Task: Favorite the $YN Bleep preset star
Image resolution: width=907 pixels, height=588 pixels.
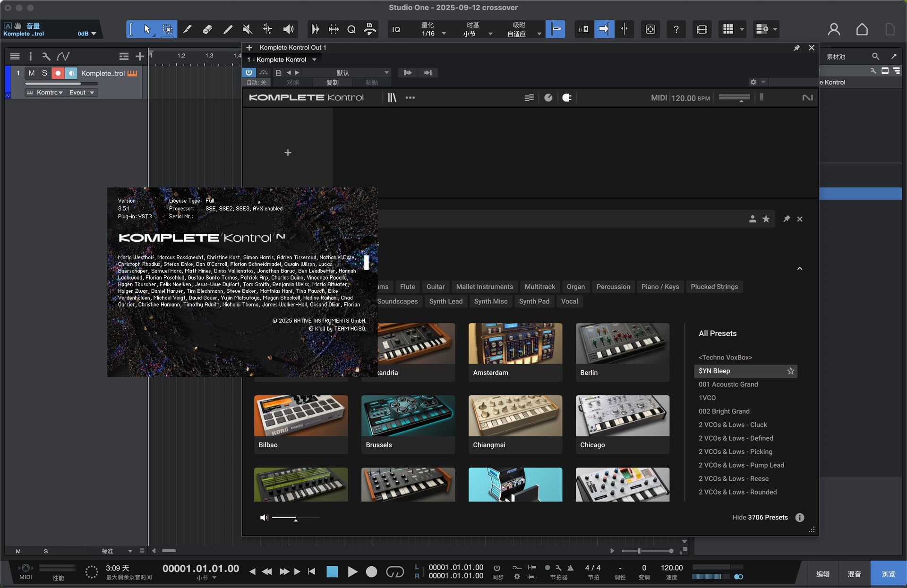Action: 790,371
